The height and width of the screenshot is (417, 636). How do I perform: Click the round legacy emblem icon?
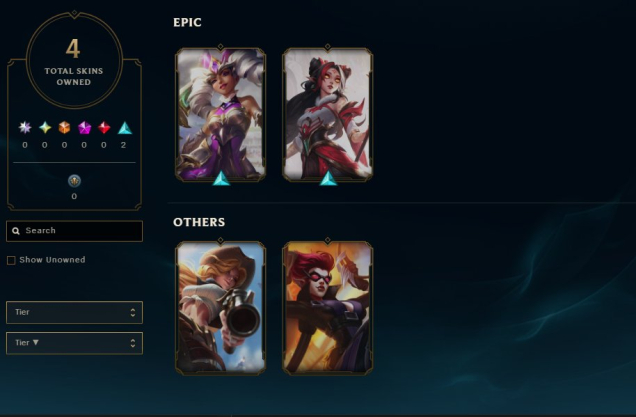click(74, 181)
